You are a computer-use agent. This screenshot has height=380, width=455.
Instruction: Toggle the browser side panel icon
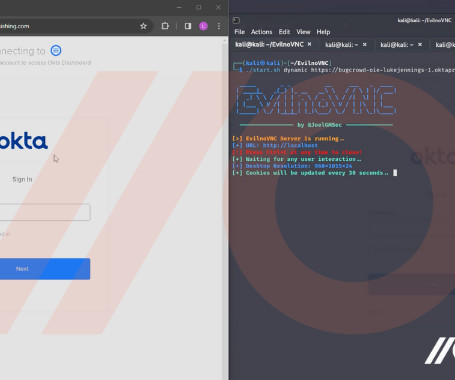coord(188,26)
